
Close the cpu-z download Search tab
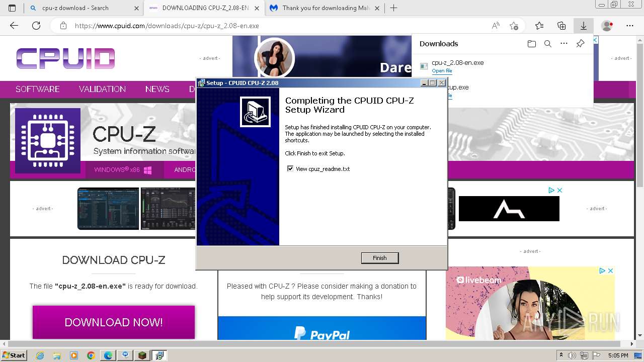(136, 8)
